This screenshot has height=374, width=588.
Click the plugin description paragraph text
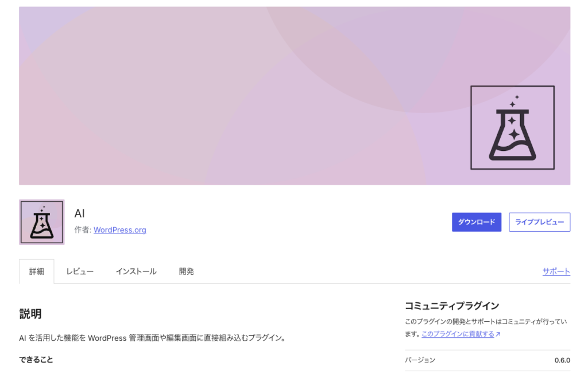[156, 338]
